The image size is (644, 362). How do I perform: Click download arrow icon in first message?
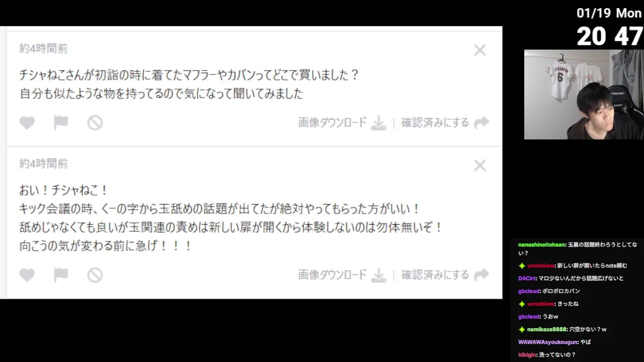pyautogui.click(x=378, y=123)
